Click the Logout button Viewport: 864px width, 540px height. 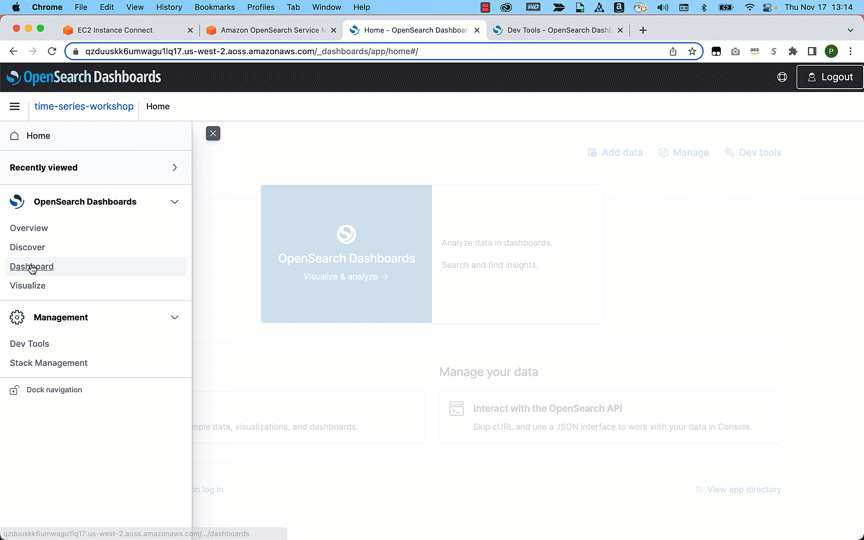[x=830, y=77]
